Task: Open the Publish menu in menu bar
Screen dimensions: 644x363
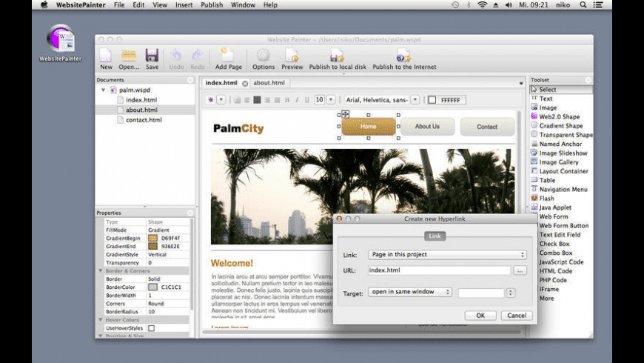Action: point(212,5)
